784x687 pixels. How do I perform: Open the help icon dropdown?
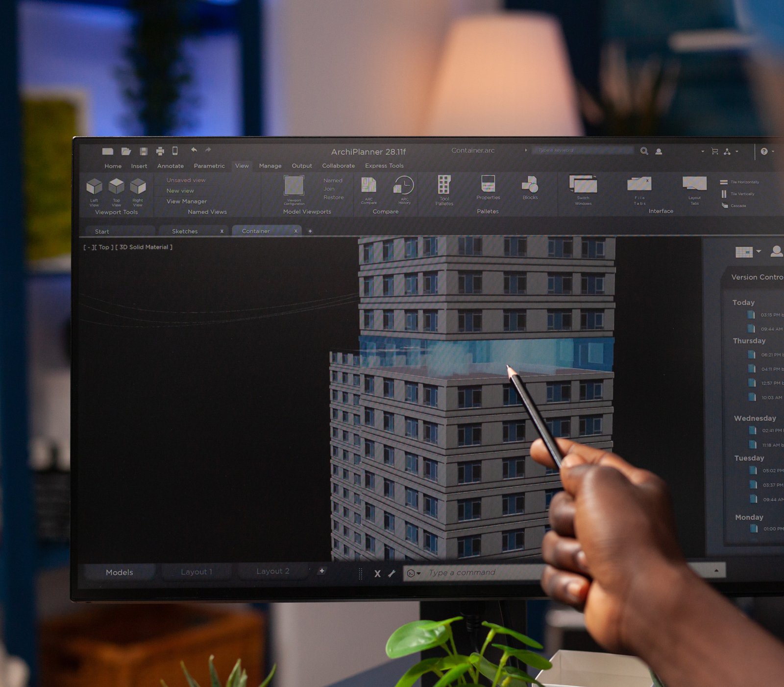(764, 151)
